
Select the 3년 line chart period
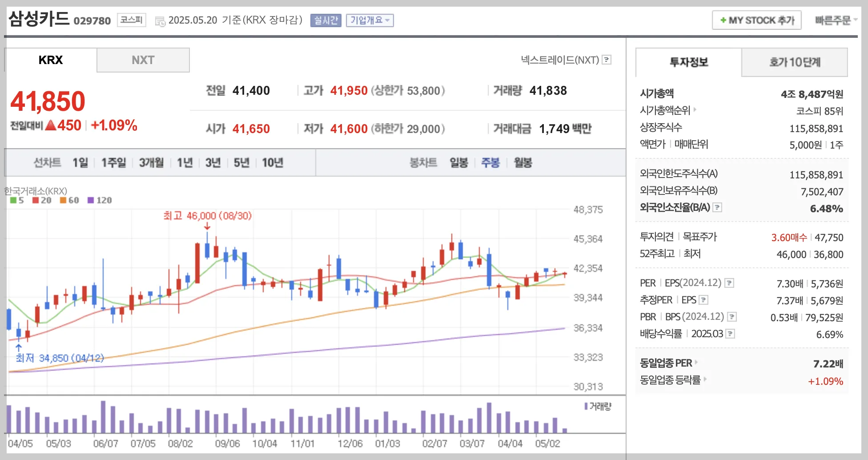tap(213, 163)
